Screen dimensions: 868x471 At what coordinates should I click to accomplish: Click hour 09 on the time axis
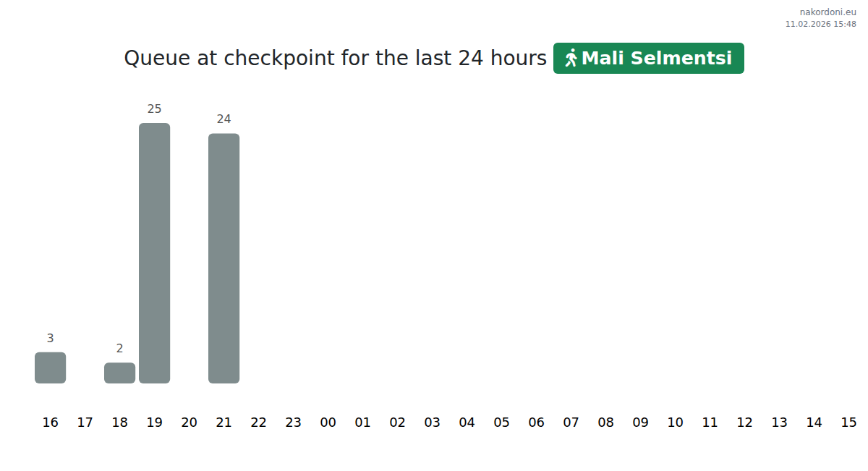640,423
